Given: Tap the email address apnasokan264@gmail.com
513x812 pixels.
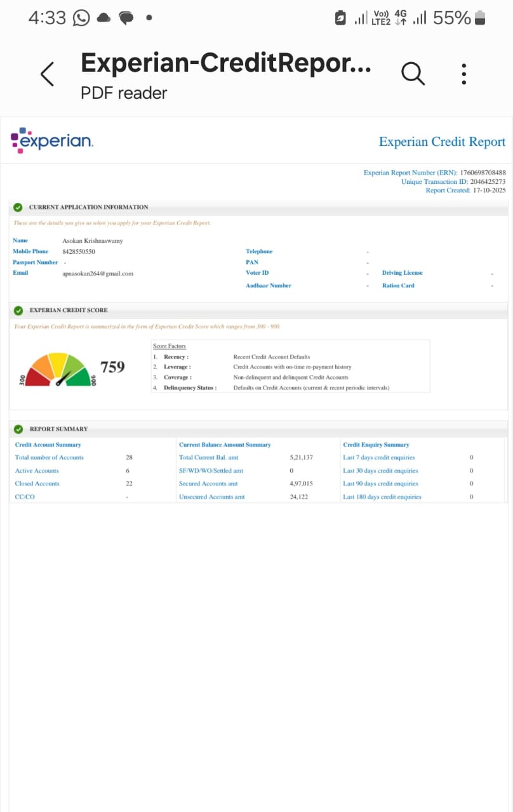Looking at the screenshot, I should pyautogui.click(x=98, y=273).
